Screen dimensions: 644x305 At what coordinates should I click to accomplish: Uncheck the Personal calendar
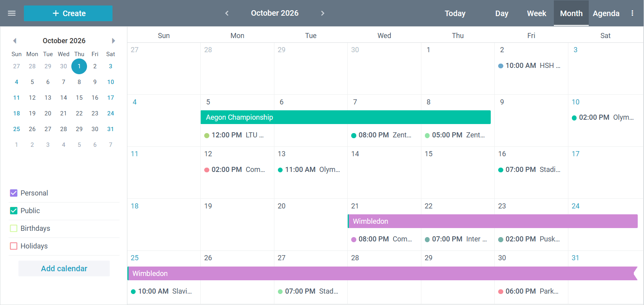14,193
